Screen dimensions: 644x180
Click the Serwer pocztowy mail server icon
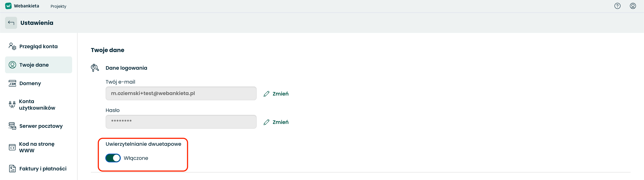pyautogui.click(x=12, y=126)
